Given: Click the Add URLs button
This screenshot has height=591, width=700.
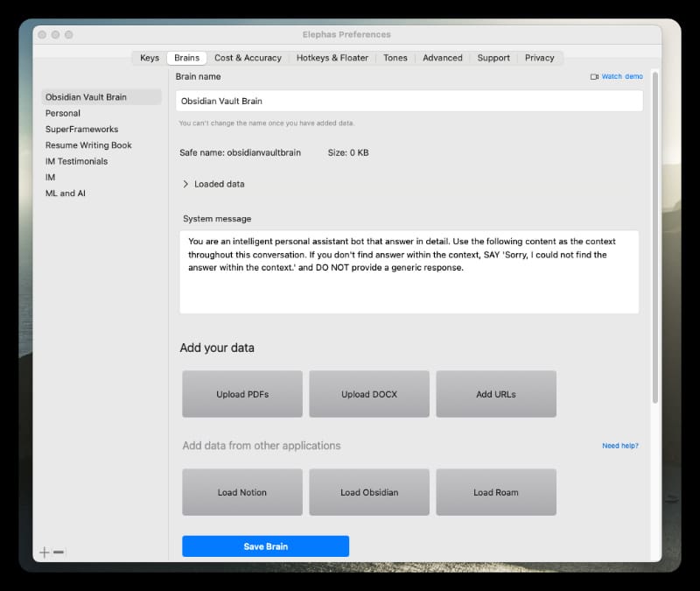Looking at the screenshot, I should 496,394.
